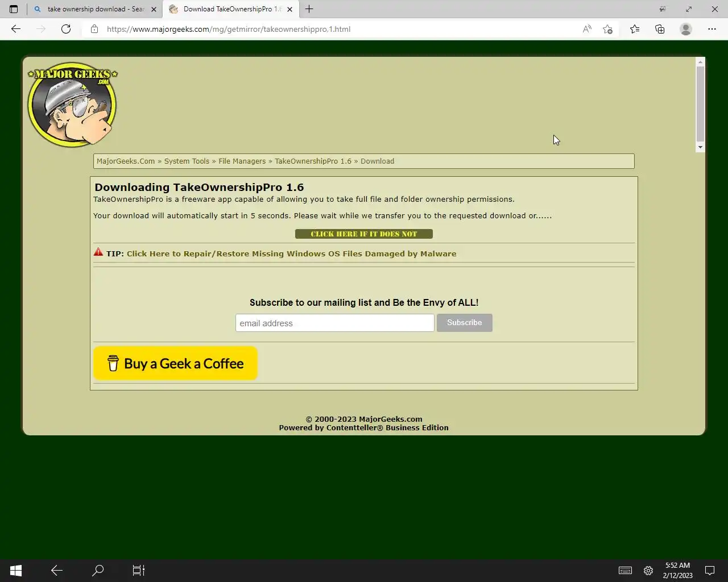Click the expand window arrows icon

pyautogui.click(x=689, y=9)
